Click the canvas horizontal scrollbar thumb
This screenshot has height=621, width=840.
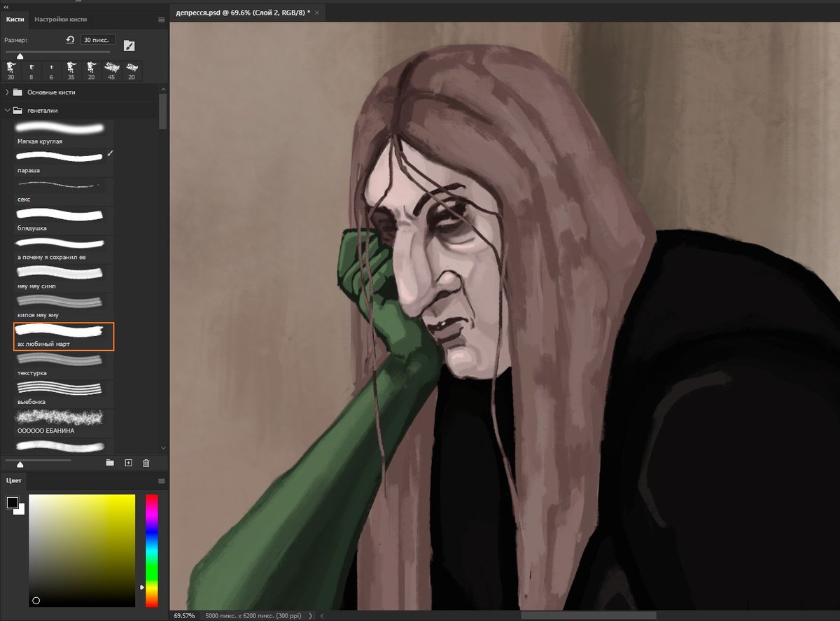tap(589, 615)
